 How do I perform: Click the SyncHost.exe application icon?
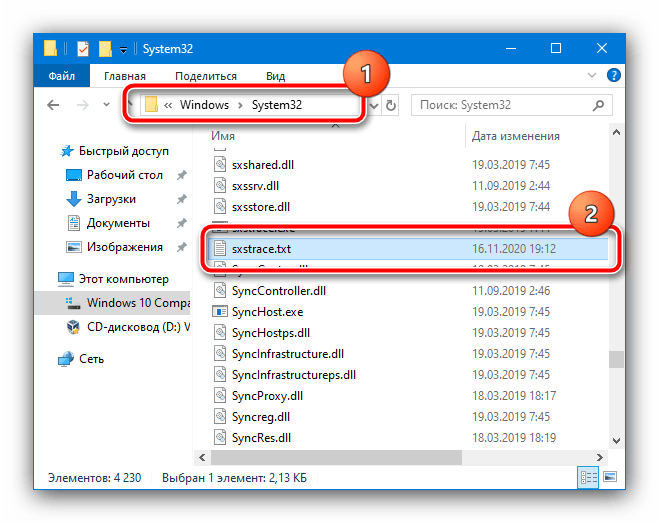220,312
